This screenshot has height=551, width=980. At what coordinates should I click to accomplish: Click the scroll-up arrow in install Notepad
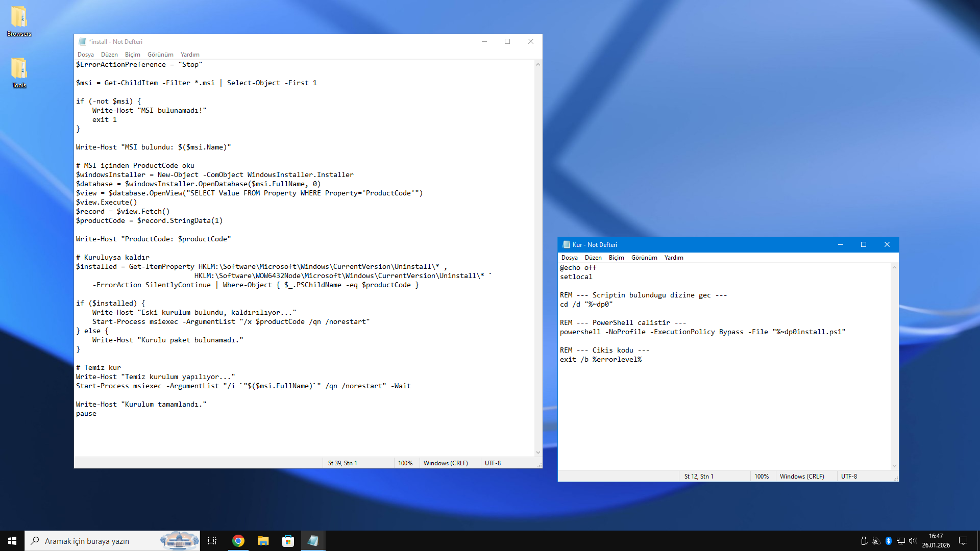538,64
